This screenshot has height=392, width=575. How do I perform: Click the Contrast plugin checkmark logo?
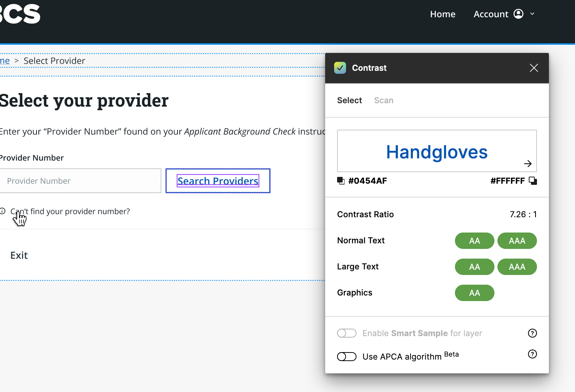click(x=340, y=68)
